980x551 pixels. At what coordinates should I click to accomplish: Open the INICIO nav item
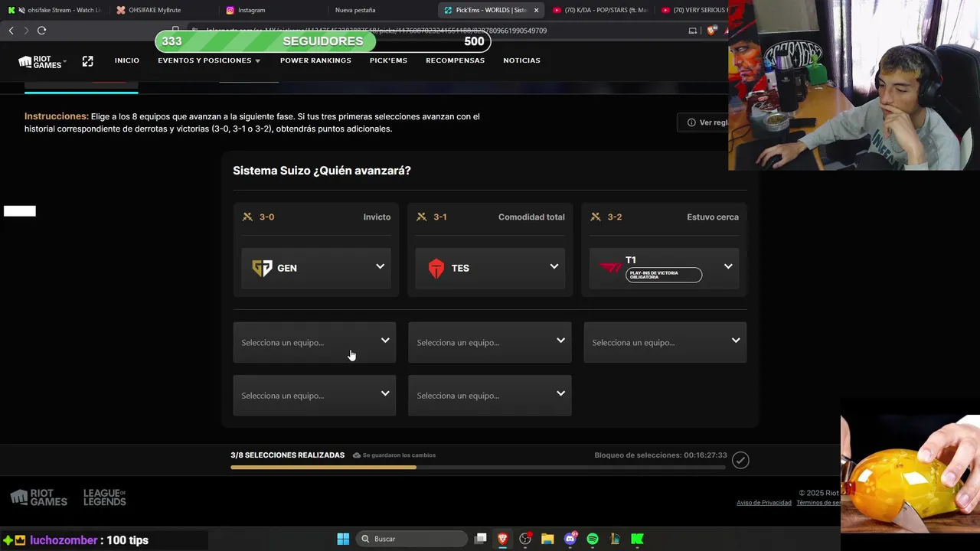[x=127, y=60]
